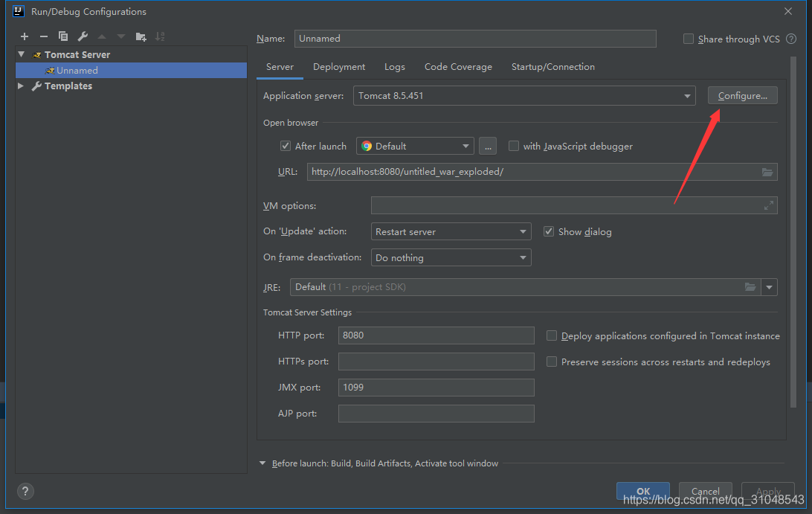The width and height of the screenshot is (812, 514).
Task: Move configuration down arrow icon
Action: (121, 36)
